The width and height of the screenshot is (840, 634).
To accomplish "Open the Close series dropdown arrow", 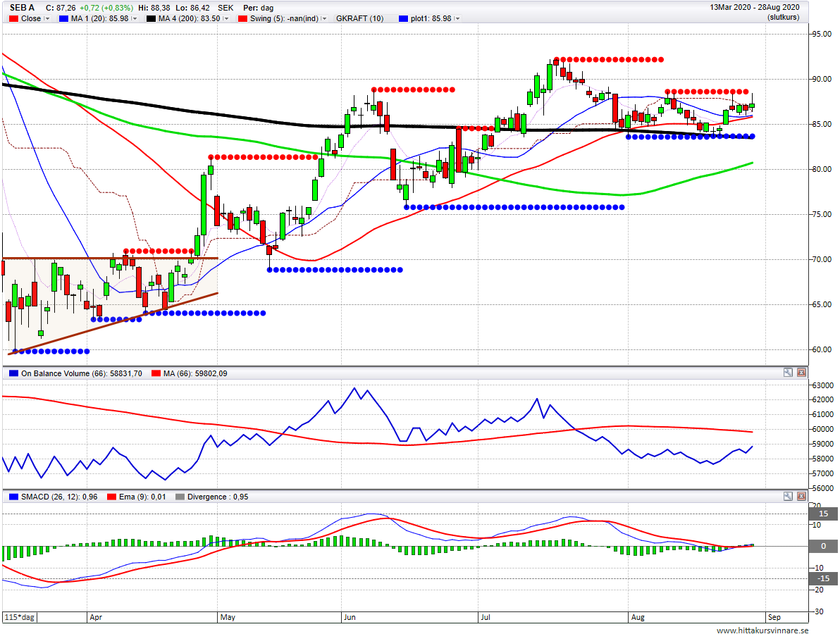I will pos(47,18).
